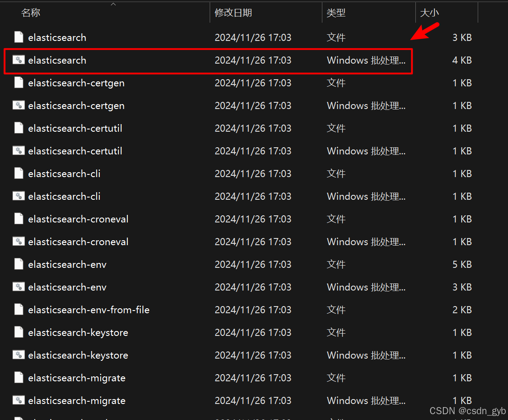508x420 pixels.
Task: Click the blank file icon for elasticsearch-certutil 文件
Action: coord(19,128)
